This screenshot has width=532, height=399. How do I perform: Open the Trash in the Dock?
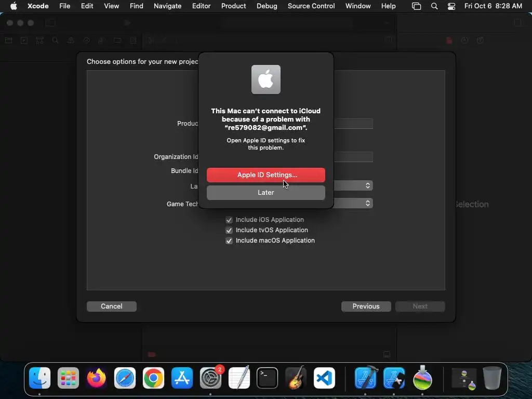click(492, 378)
